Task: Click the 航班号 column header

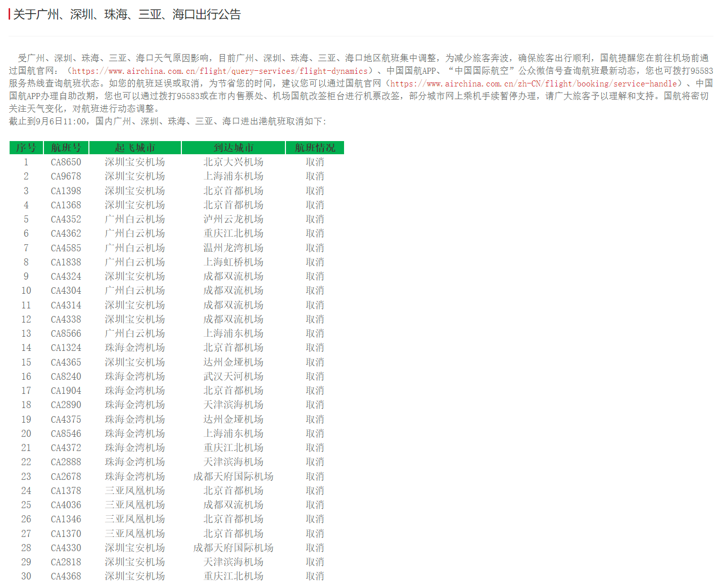Action: 66,148
